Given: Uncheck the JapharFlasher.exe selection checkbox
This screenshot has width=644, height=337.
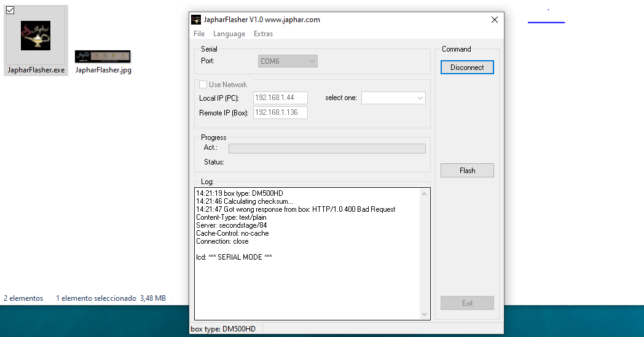Looking at the screenshot, I should pyautogui.click(x=10, y=10).
